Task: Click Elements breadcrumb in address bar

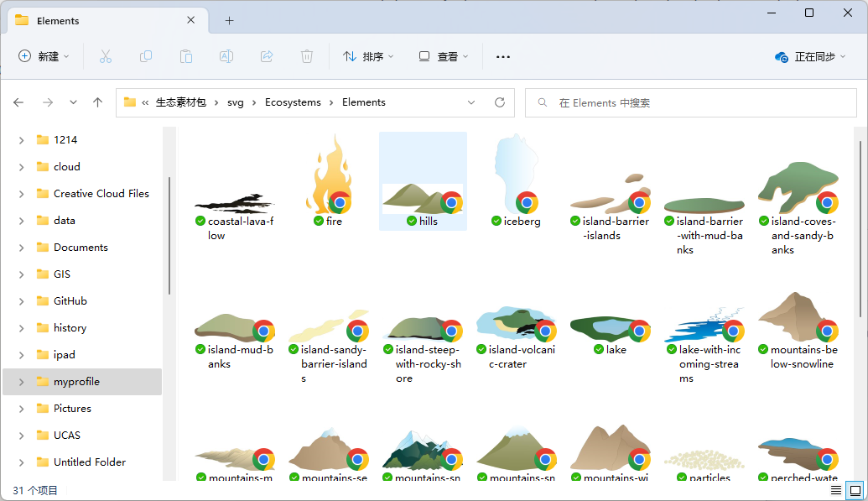Action: pos(364,102)
